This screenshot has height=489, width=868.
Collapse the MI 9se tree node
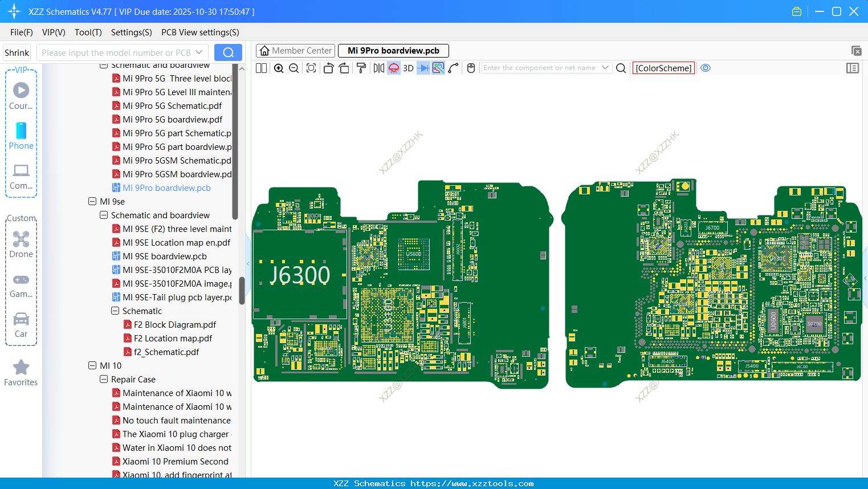coord(92,202)
